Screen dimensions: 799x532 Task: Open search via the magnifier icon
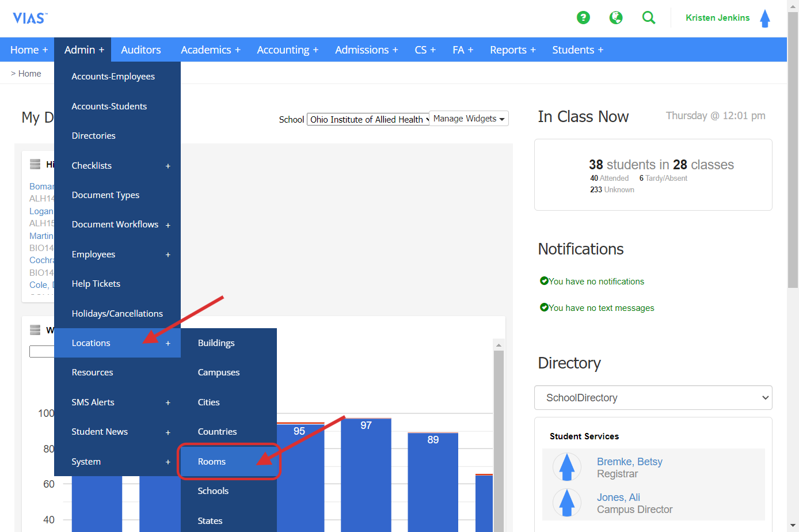(649, 18)
